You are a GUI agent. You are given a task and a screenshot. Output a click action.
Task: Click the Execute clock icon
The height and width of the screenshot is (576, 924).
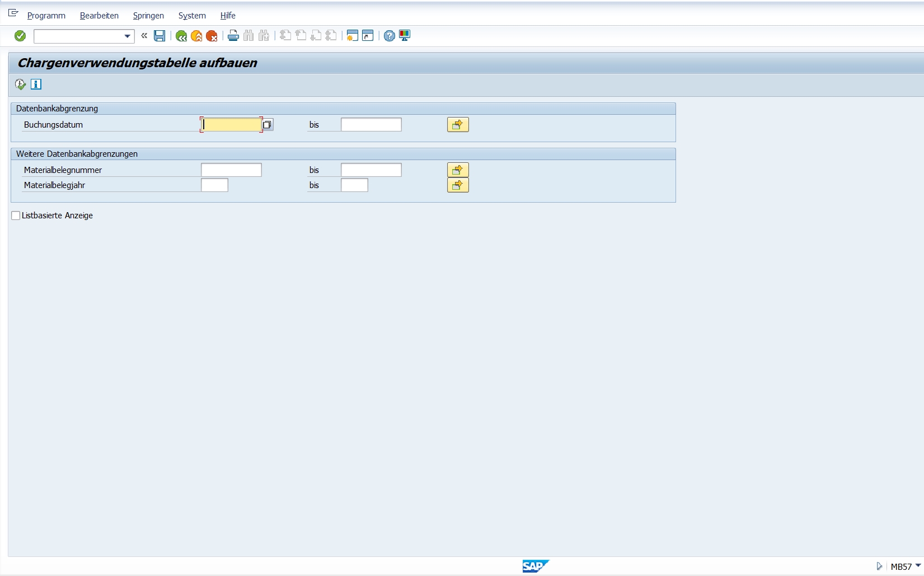coord(20,85)
